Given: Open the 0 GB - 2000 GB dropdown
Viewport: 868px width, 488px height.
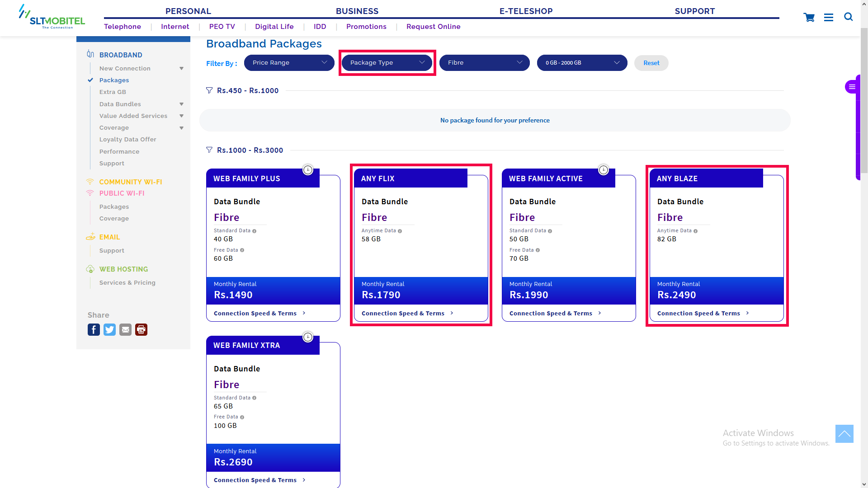Looking at the screenshot, I should coord(582,63).
